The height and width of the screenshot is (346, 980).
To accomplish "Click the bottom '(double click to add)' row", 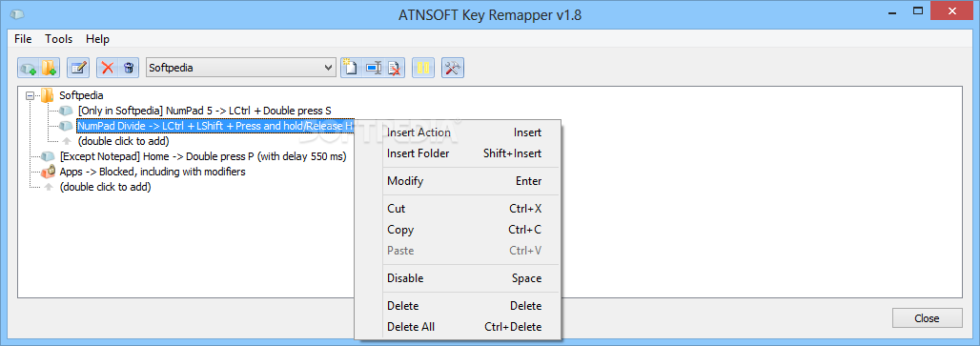I will coord(106,187).
